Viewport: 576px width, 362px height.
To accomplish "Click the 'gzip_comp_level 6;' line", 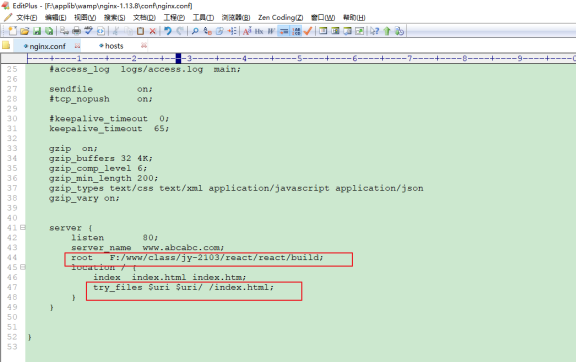I will pos(98,168).
